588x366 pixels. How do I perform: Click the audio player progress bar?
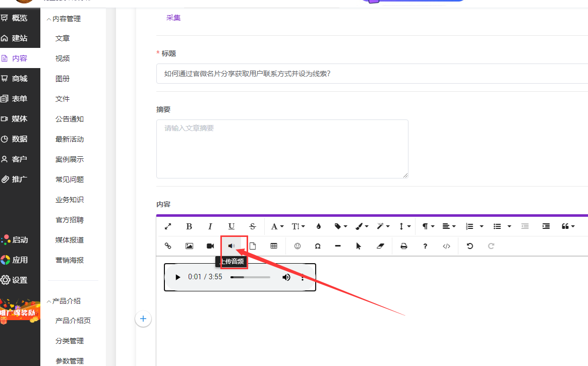click(x=250, y=277)
